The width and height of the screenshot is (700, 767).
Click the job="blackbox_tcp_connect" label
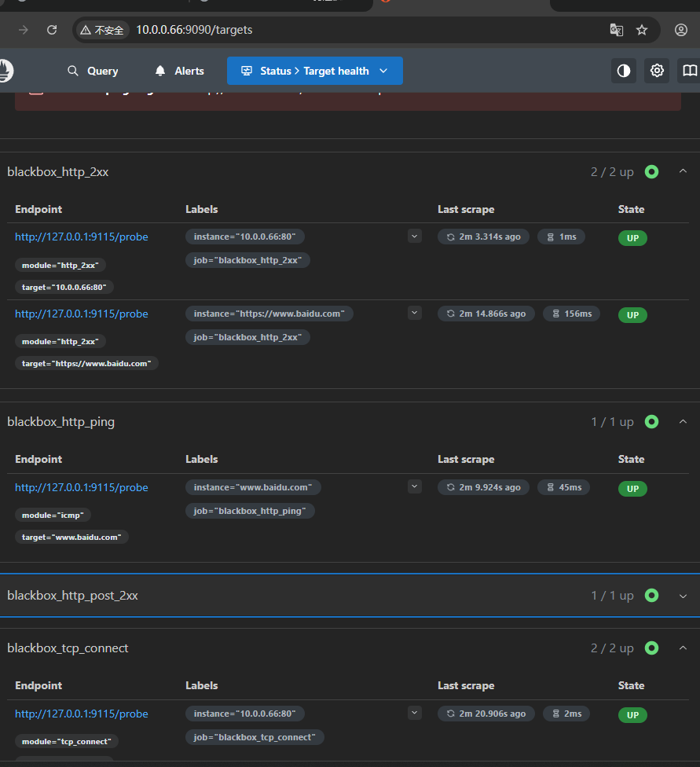tap(255, 737)
